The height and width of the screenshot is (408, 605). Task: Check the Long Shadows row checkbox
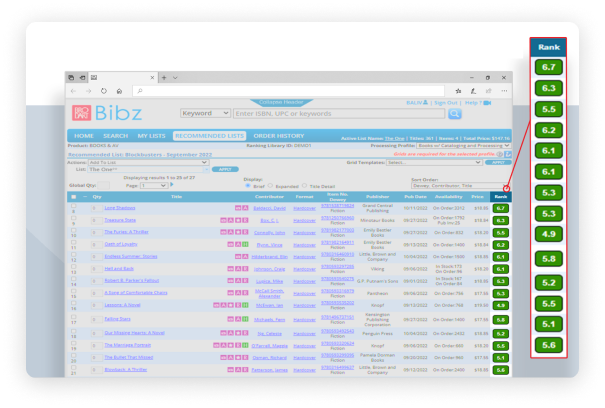click(x=73, y=207)
